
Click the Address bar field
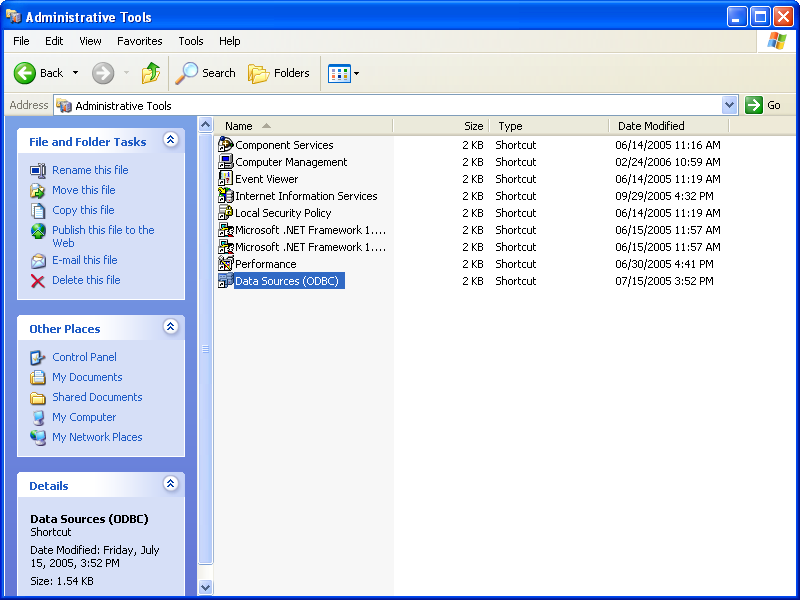point(388,106)
